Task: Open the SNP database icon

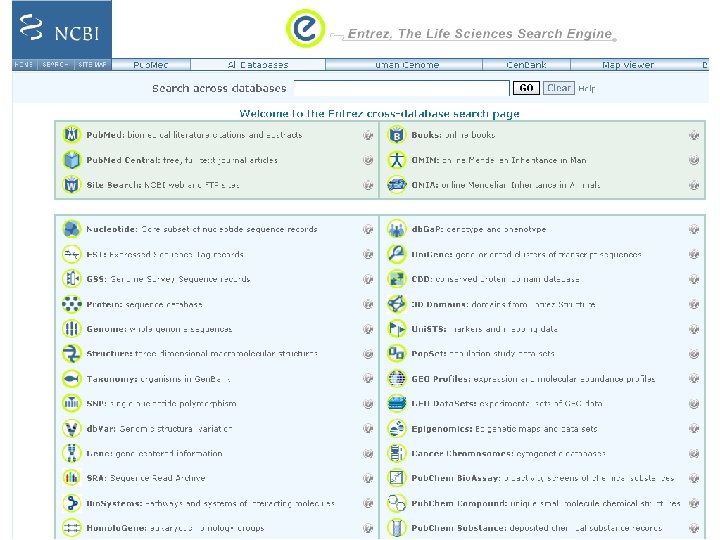Action: (x=72, y=404)
